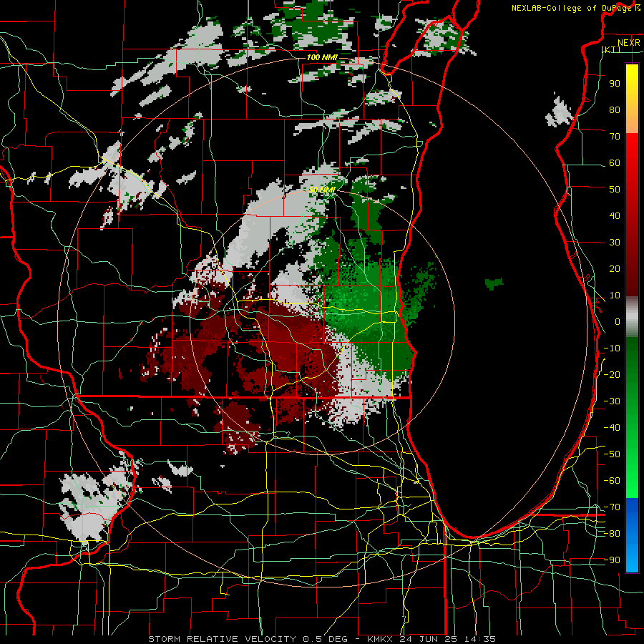Click the gray zero-velocity segment of the color bar

[632, 317]
